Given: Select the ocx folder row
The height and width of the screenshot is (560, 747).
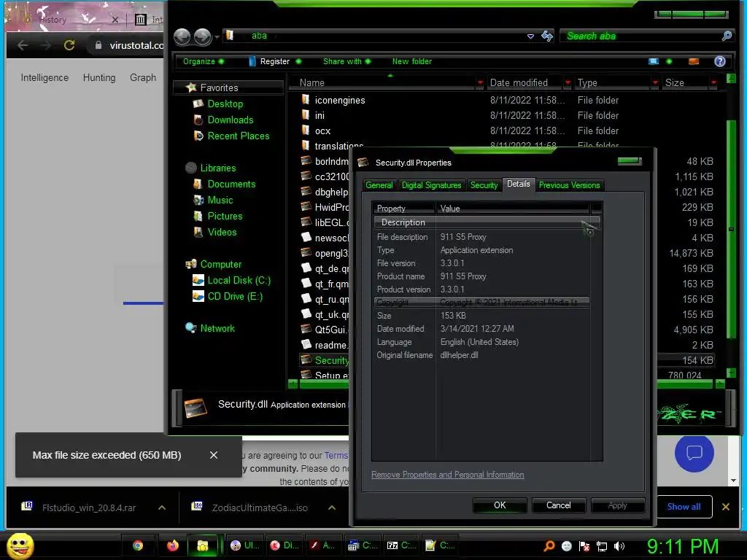Looking at the screenshot, I should pyautogui.click(x=322, y=131).
